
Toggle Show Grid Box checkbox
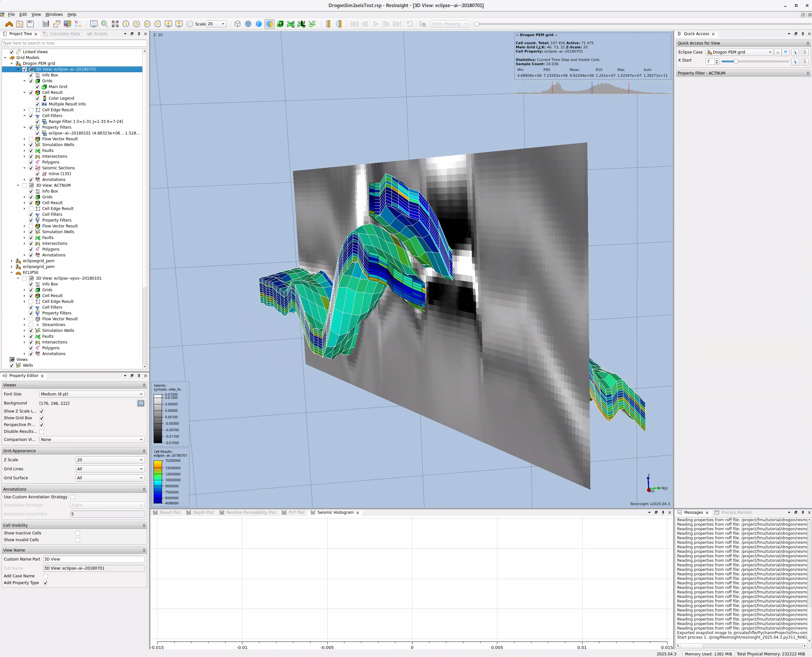[42, 418]
